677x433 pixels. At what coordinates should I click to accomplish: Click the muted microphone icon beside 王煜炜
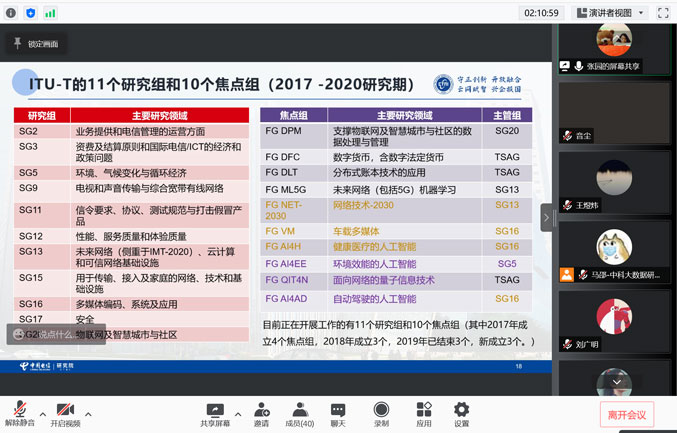(567, 205)
